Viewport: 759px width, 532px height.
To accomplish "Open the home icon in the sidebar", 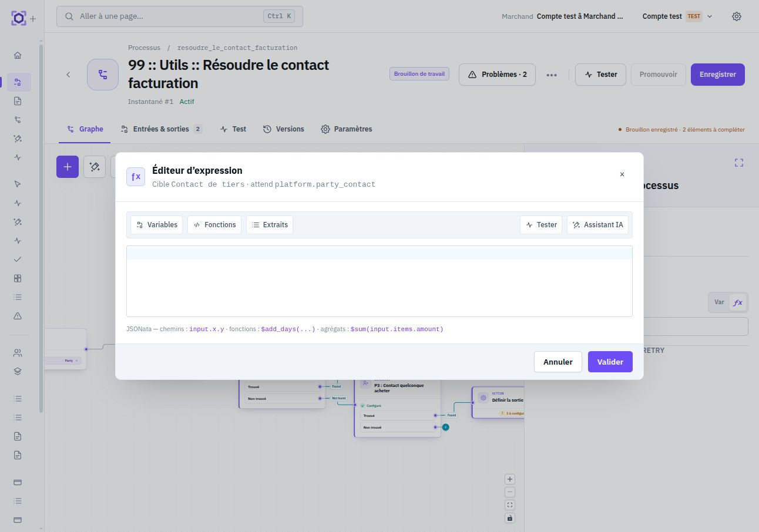I will pos(18,55).
